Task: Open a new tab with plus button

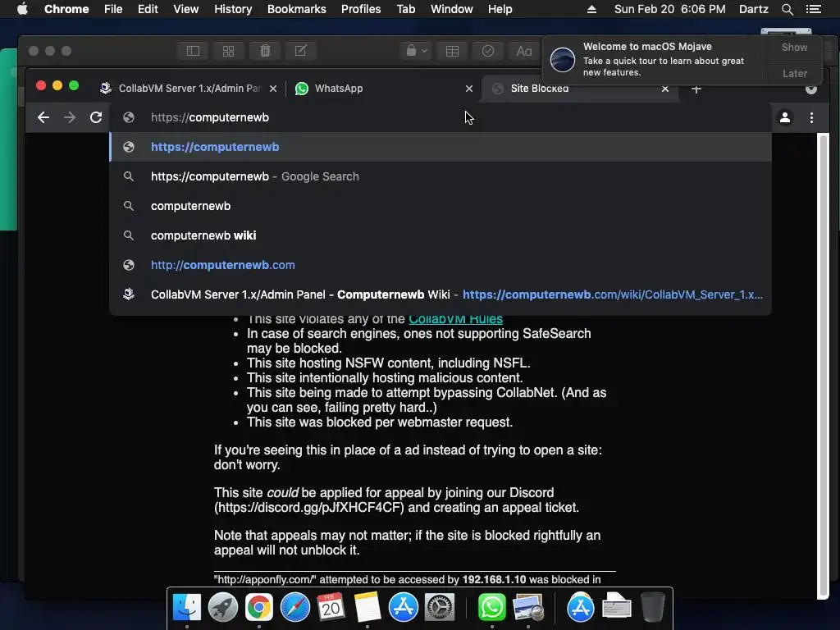Action: tap(696, 89)
